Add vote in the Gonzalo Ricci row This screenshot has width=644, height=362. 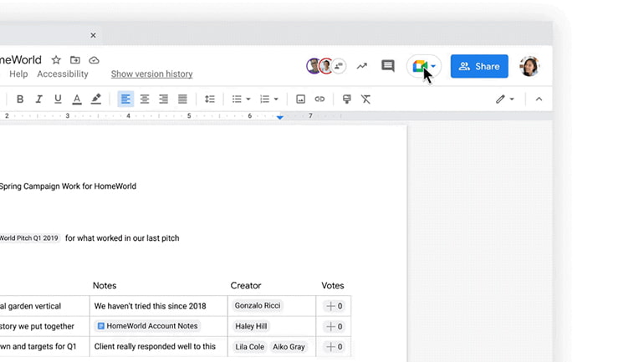coord(334,306)
